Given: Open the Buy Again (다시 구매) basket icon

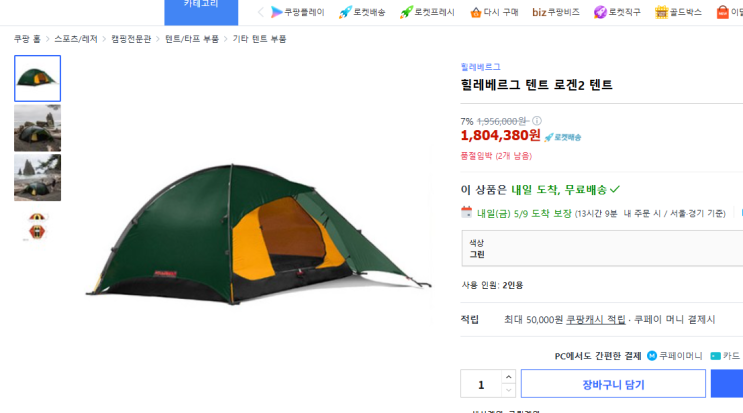Looking at the screenshot, I should (475, 12).
